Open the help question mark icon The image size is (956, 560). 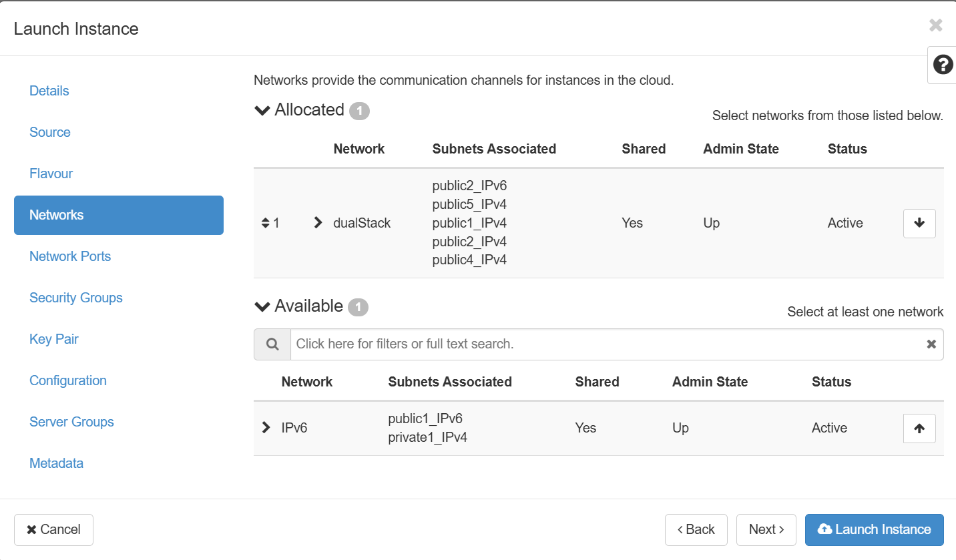coord(942,65)
